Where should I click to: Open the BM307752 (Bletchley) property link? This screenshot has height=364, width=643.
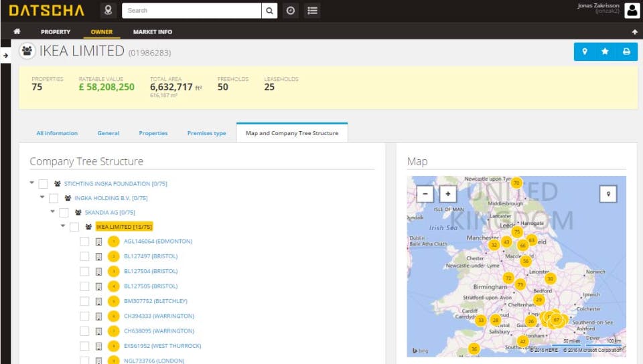click(x=155, y=301)
